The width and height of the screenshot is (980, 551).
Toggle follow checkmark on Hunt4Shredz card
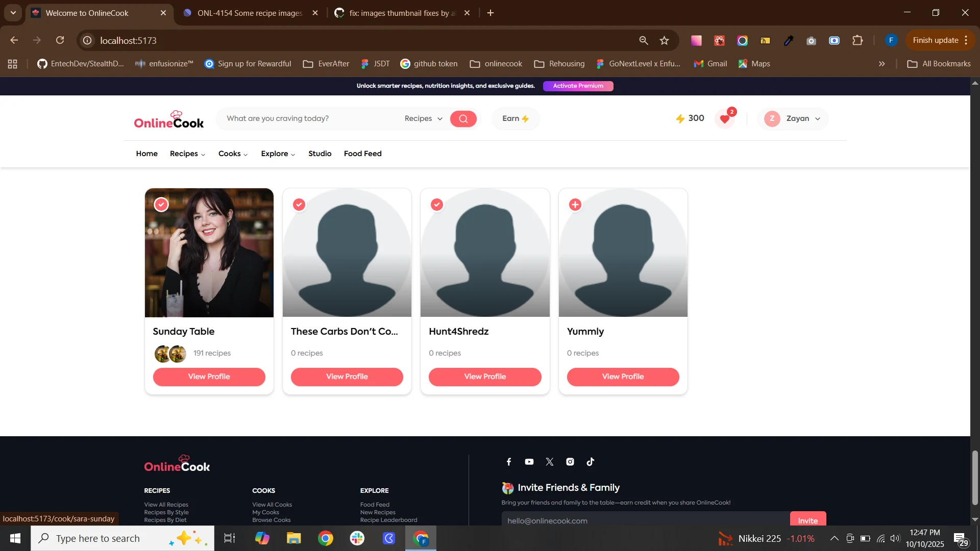pyautogui.click(x=437, y=205)
